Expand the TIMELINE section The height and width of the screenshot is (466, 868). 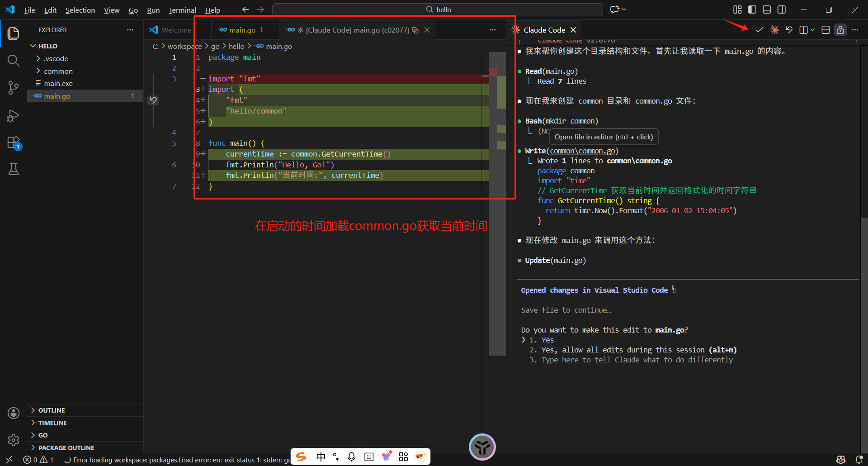(85, 423)
